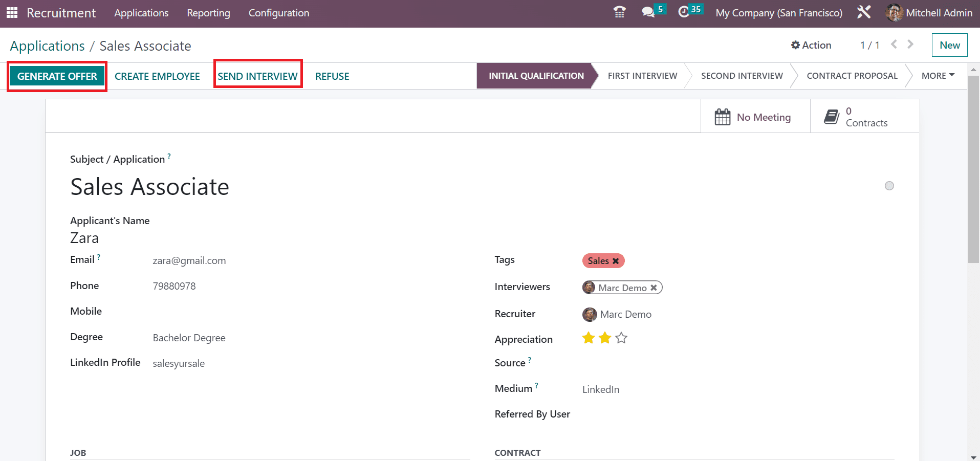Open No Meeting calendar button
This screenshot has width=980, height=461.
(x=753, y=117)
